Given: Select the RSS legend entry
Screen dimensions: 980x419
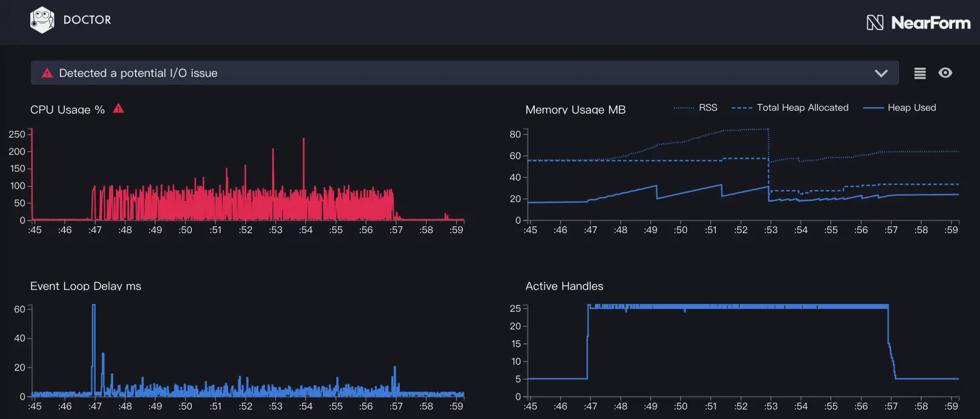Looking at the screenshot, I should (696, 108).
